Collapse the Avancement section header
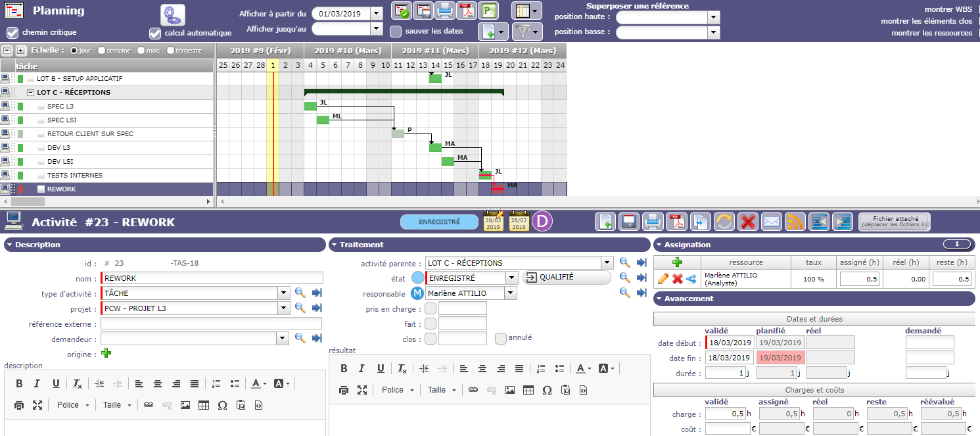 pyautogui.click(x=814, y=299)
